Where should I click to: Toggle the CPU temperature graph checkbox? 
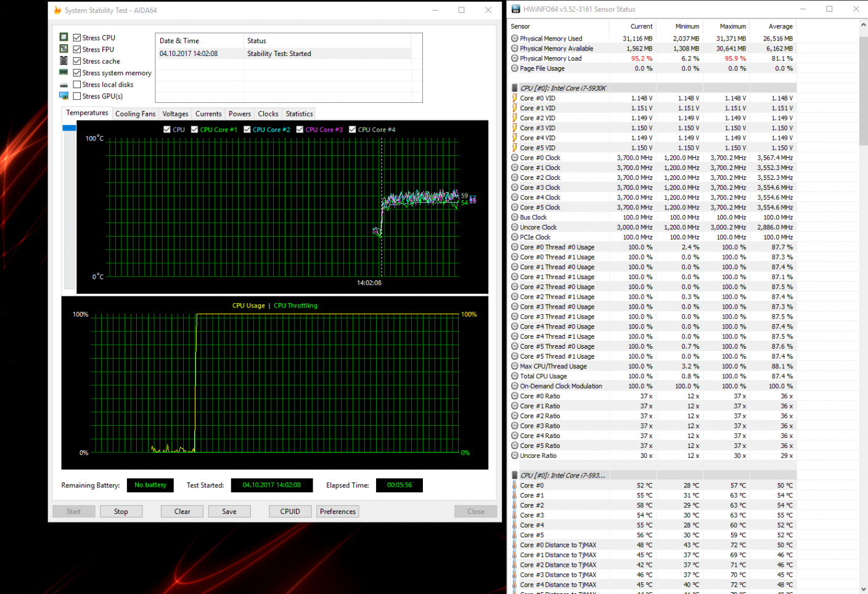167,129
